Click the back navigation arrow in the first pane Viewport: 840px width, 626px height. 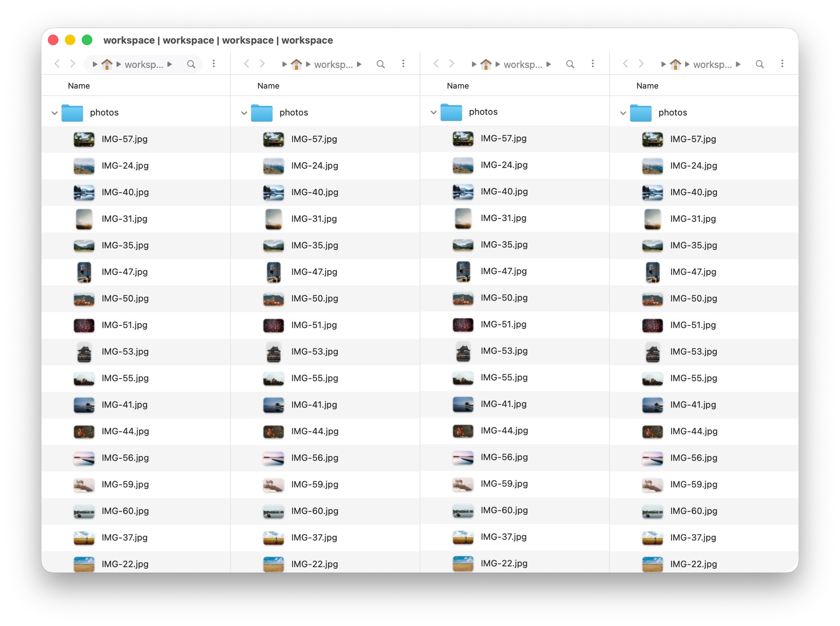click(57, 64)
